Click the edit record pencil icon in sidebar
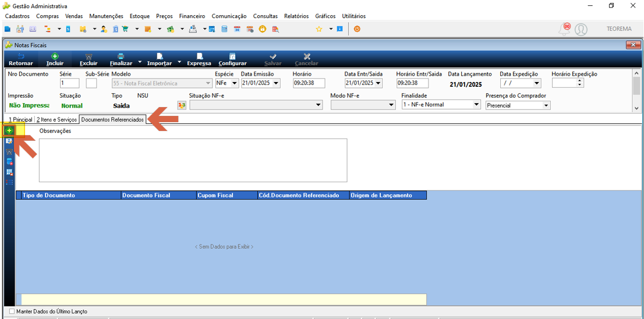 [x=9, y=141]
